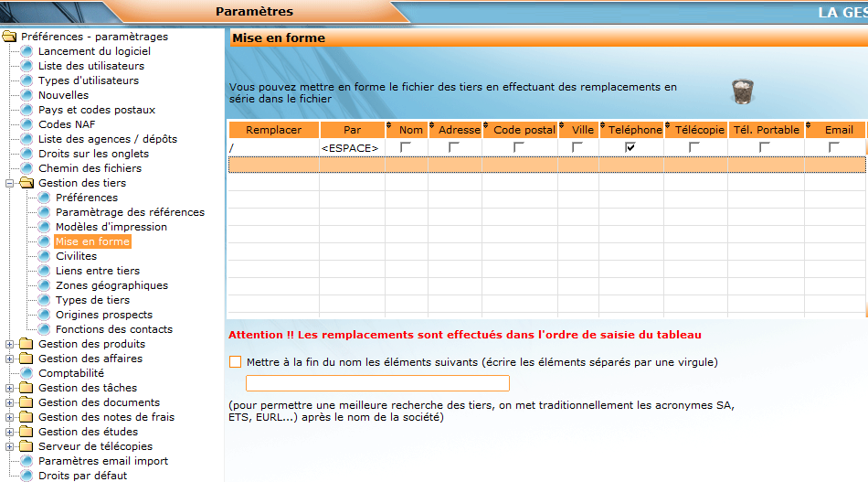This screenshot has height=482, width=868.
Task: Open the Civilites tree item
Action: (x=77, y=256)
